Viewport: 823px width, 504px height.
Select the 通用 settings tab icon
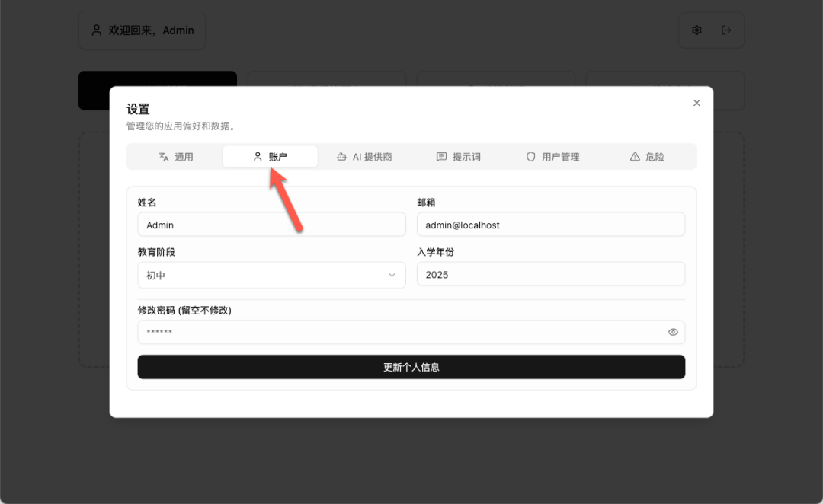[x=163, y=156]
